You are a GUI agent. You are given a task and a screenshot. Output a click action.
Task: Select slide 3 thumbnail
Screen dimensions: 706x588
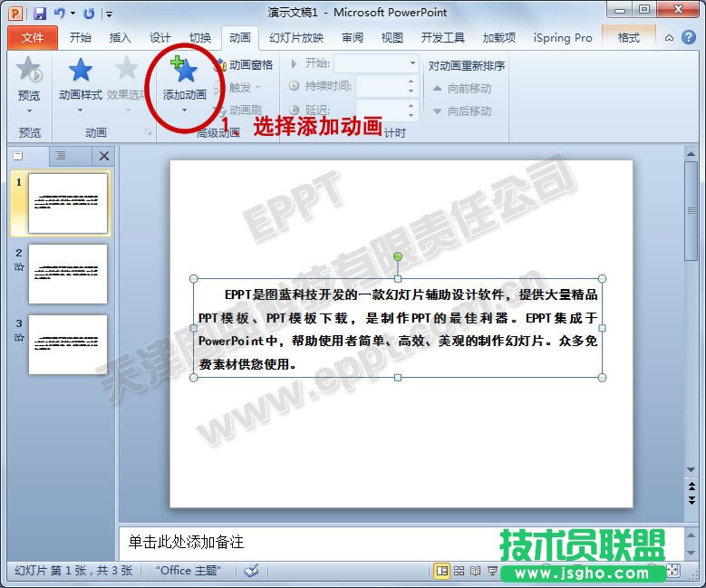tap(68, 344)
